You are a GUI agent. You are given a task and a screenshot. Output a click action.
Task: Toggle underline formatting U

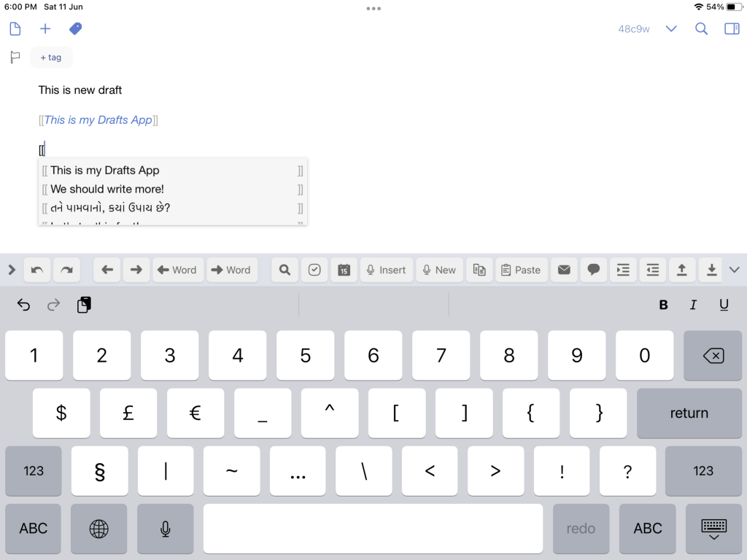point(724,305)
